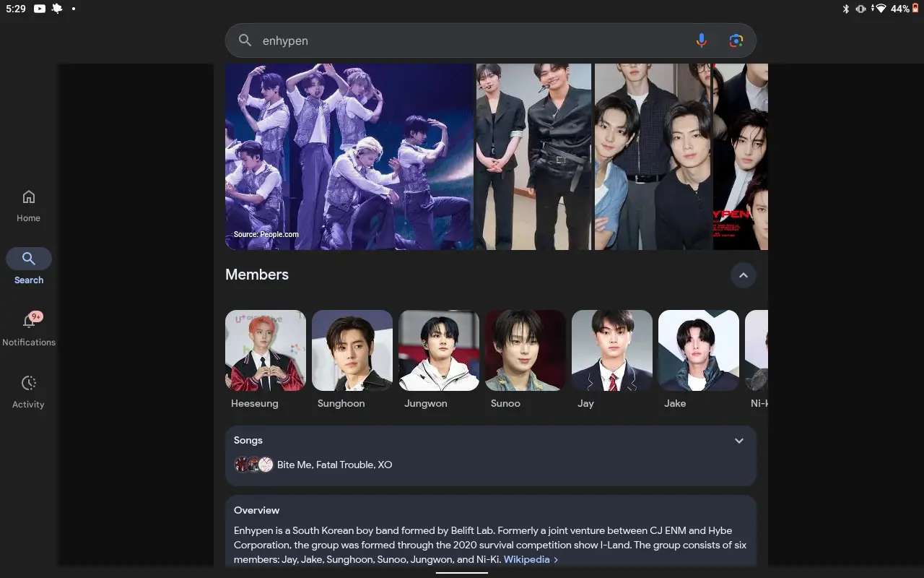924x578 pixels.
Task: Go to Home in the sidebar
Action: (29, 205)
